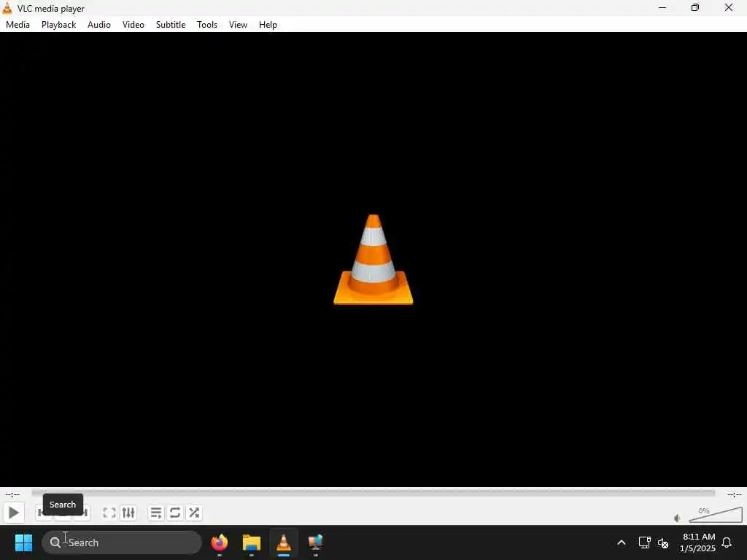Show extended settings and effects
The height and width of the screenshot is (560, 747).
[128, 513]
